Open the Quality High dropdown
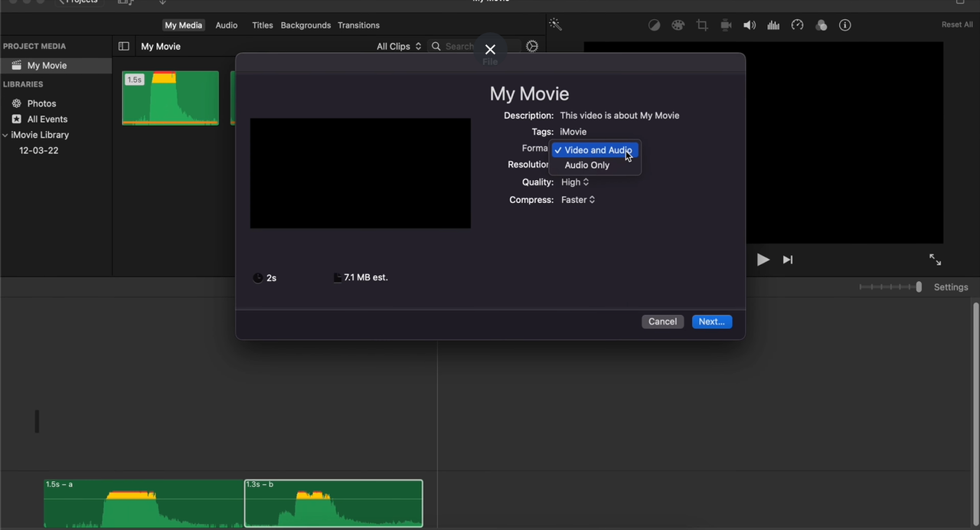 pos(575,182)
